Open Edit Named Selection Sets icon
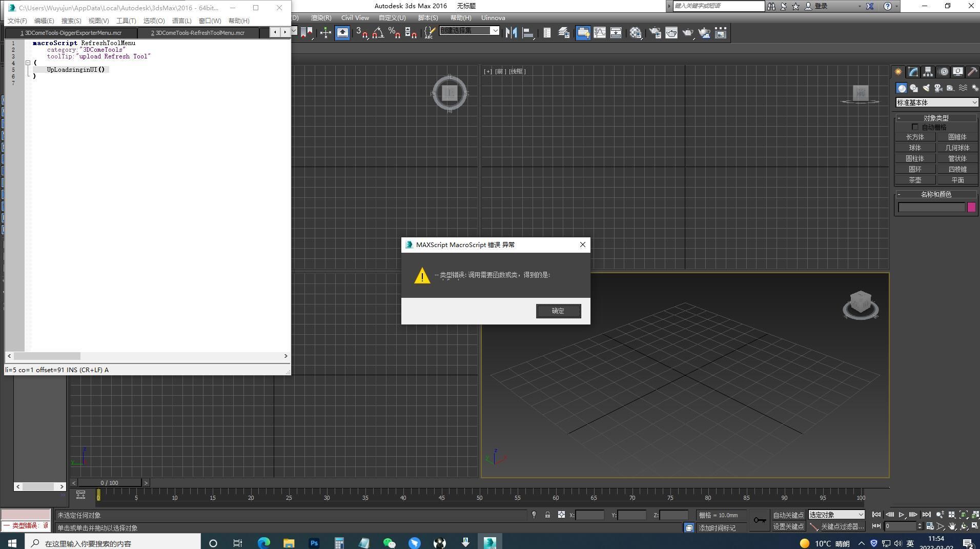Image resolution: width=980 pixels, height=549 pixels. [429, 33]
